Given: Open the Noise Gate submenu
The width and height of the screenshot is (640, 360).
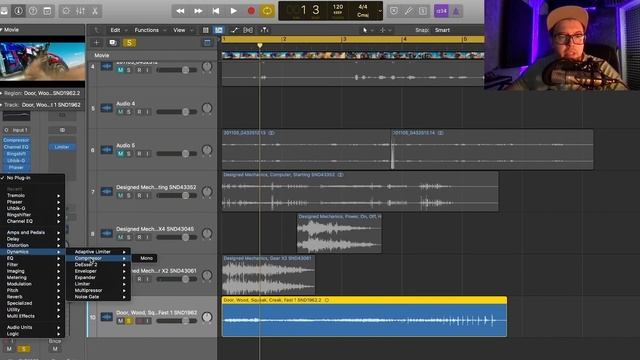Looking at the screenshot, I should pyautogui.click(x=98, y=297).
